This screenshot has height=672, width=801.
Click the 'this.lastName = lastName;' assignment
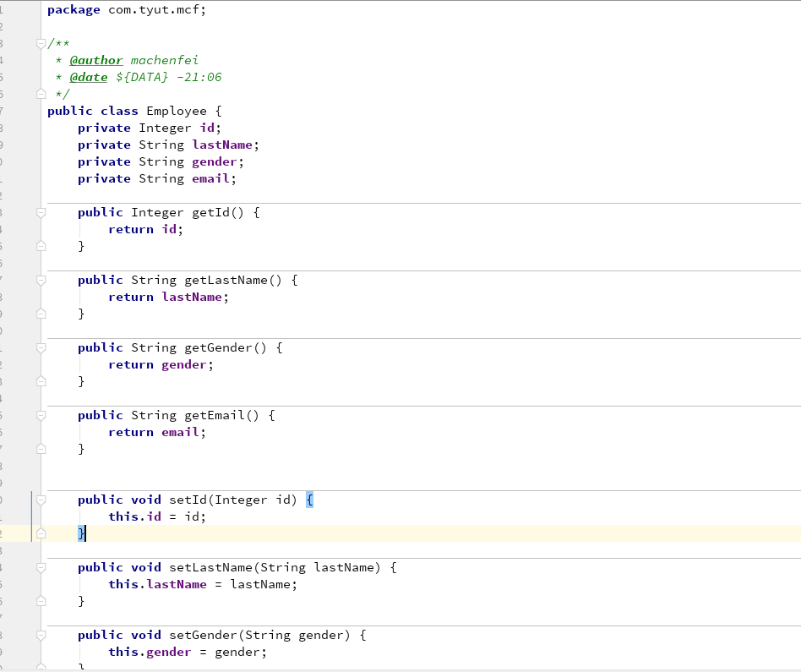coord(203,585)
